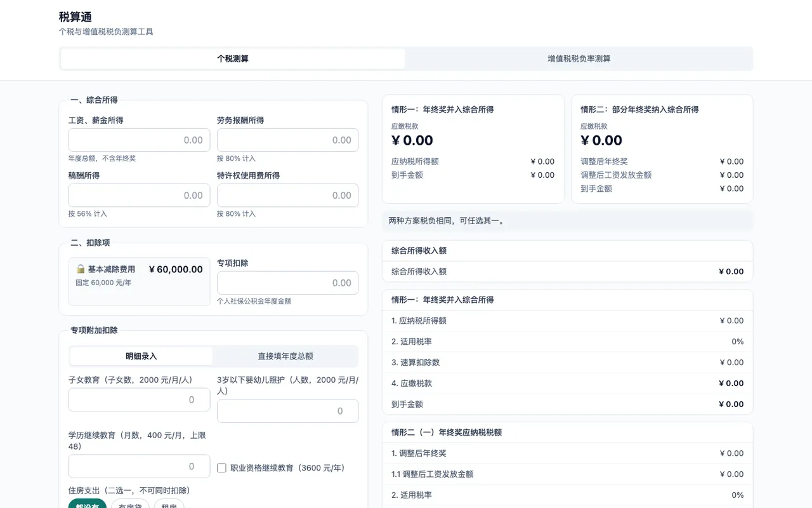
Task: Select the 特许权使用费所得 input field
Action: (x=287, y=196)
